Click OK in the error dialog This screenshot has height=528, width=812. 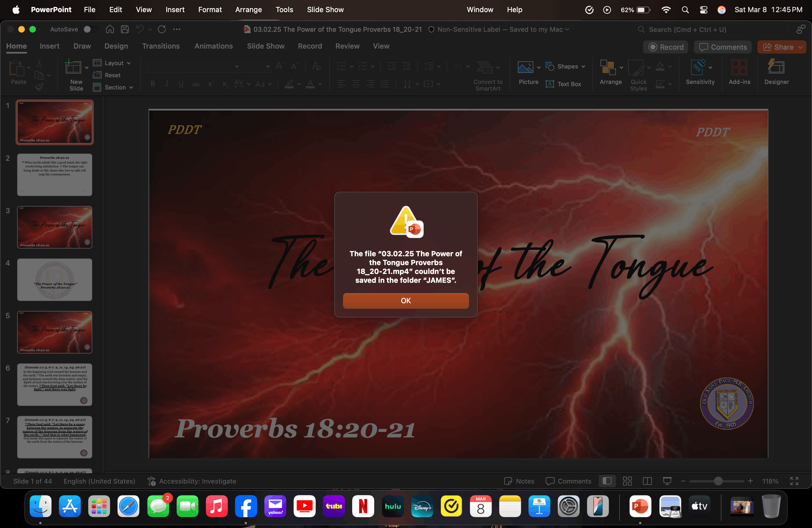pos(406,300)
